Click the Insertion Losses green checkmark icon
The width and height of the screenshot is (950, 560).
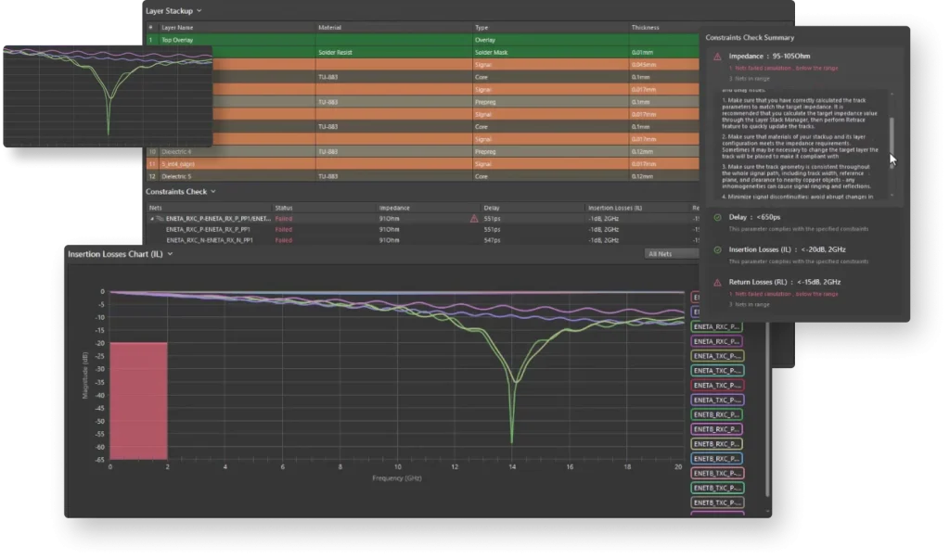[x=718, y=249]
